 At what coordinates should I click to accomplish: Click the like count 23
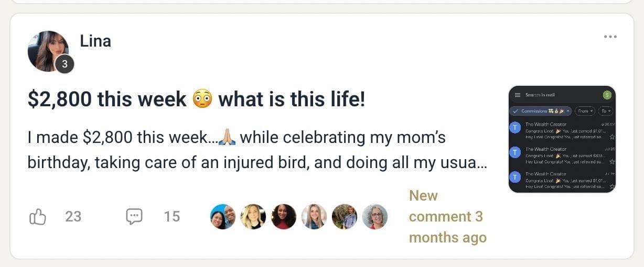pyautogui.click(x=73, y=216)
